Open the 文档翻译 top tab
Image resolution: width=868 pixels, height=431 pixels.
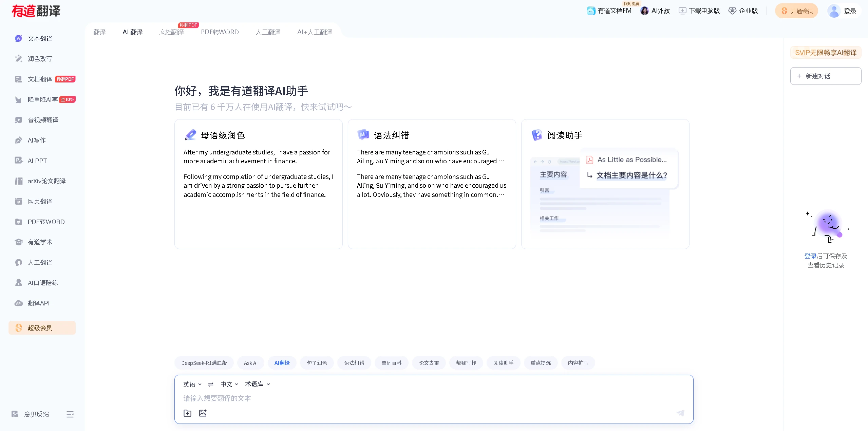(172, 32)
